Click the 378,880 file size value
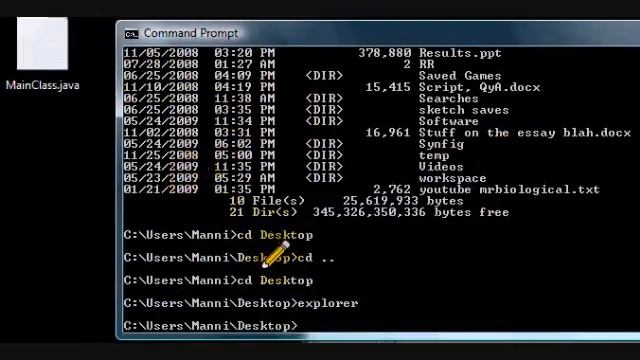The image size is (640, 360). pyautogui.click(x=385, y=53)
